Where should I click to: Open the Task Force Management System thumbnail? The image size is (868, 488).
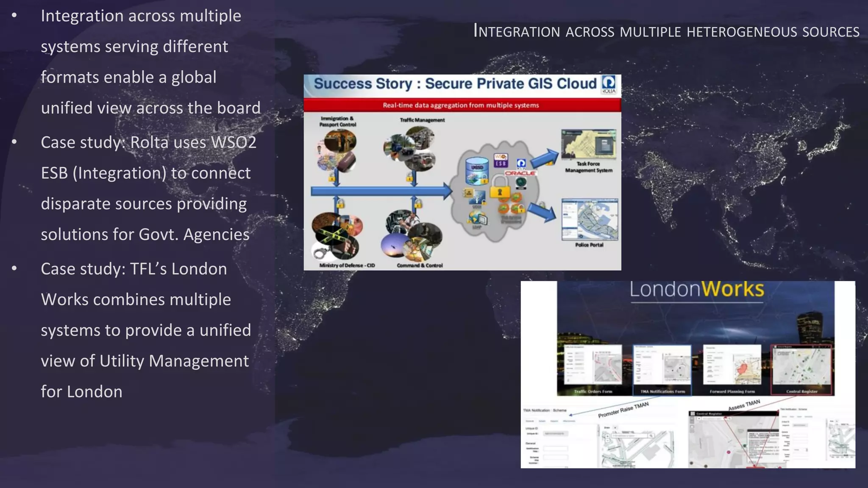[x=589, y=145]
